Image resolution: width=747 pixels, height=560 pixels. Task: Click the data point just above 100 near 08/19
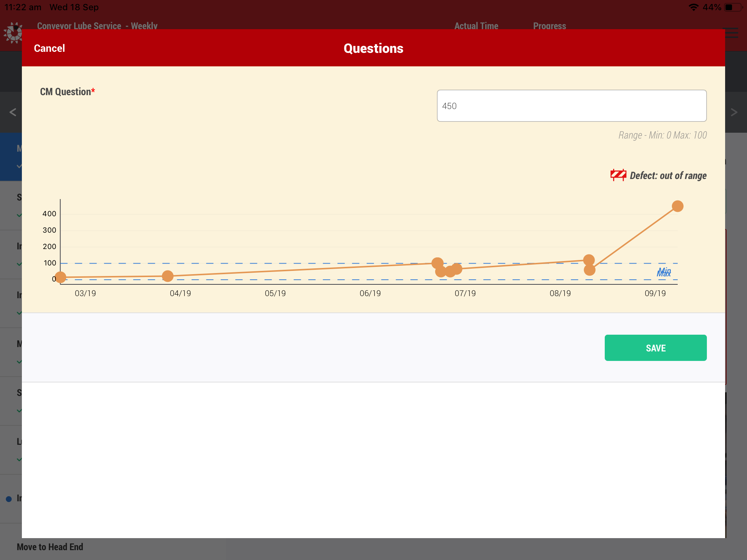[589, 260]
